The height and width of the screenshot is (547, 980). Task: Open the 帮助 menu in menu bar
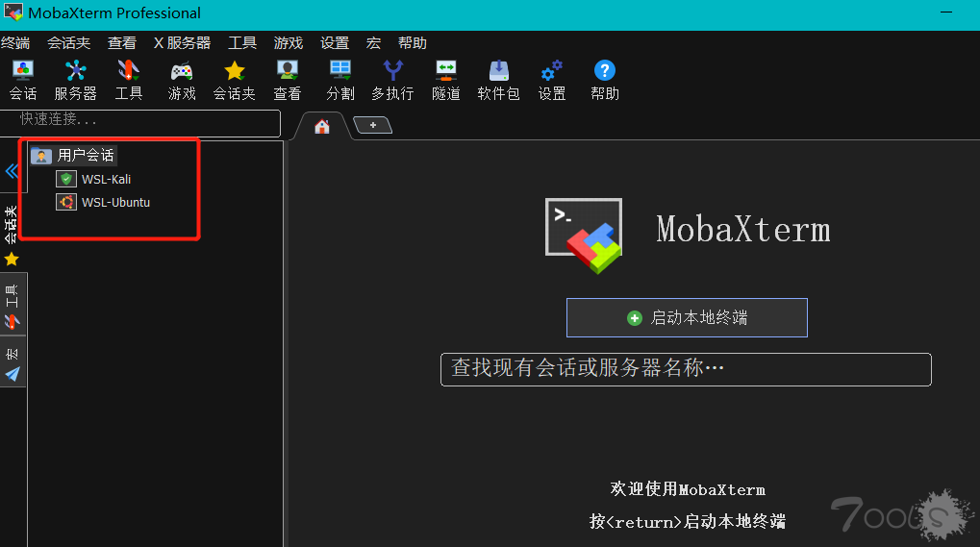413,43
